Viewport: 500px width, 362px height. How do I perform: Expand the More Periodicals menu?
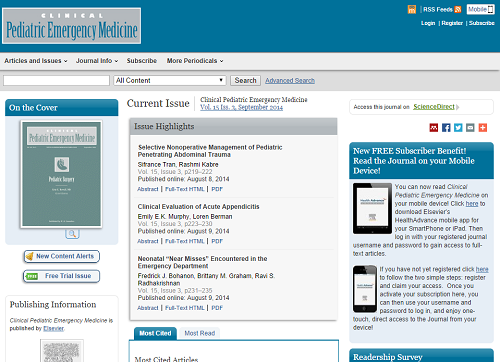tap(195, 61)
